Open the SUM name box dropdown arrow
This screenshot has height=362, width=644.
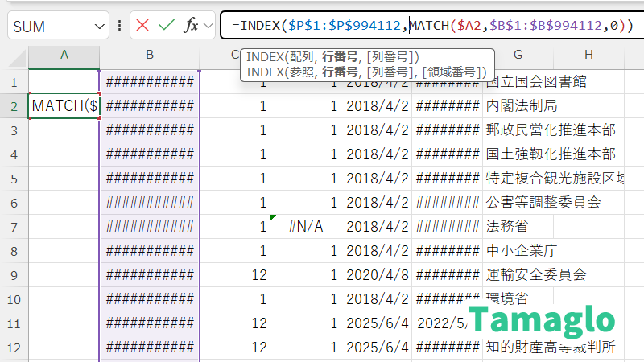100,26
